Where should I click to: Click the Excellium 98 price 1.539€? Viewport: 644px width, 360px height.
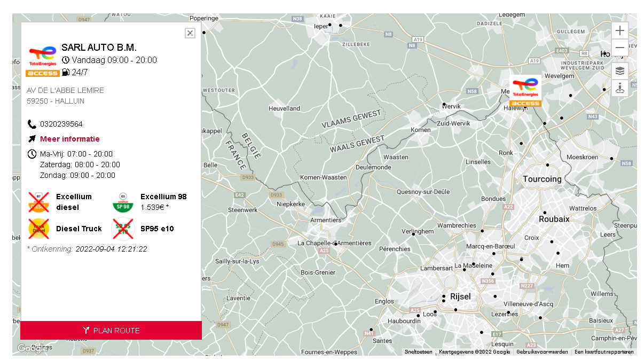(x=155, y=207)
